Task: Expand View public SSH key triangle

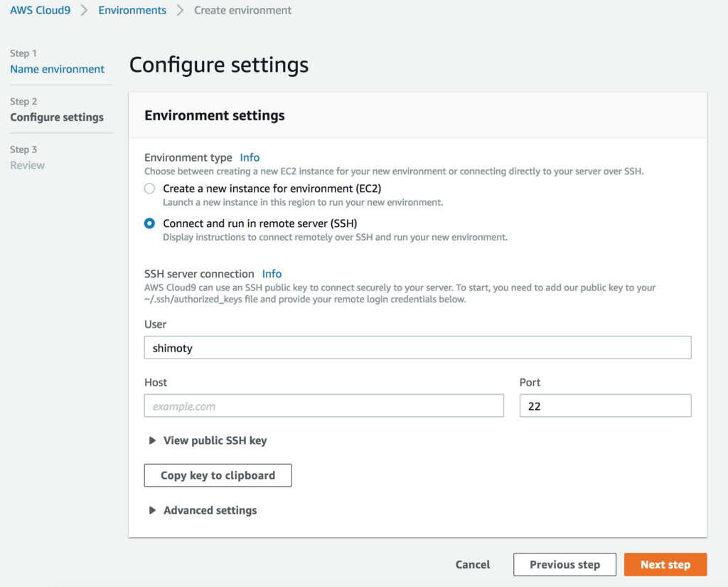Action: pos(152,440)
